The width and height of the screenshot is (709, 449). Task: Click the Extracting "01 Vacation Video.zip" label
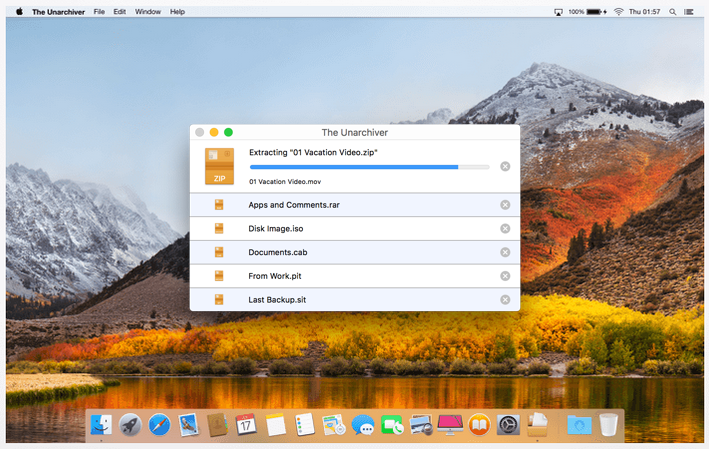(313, 152)
